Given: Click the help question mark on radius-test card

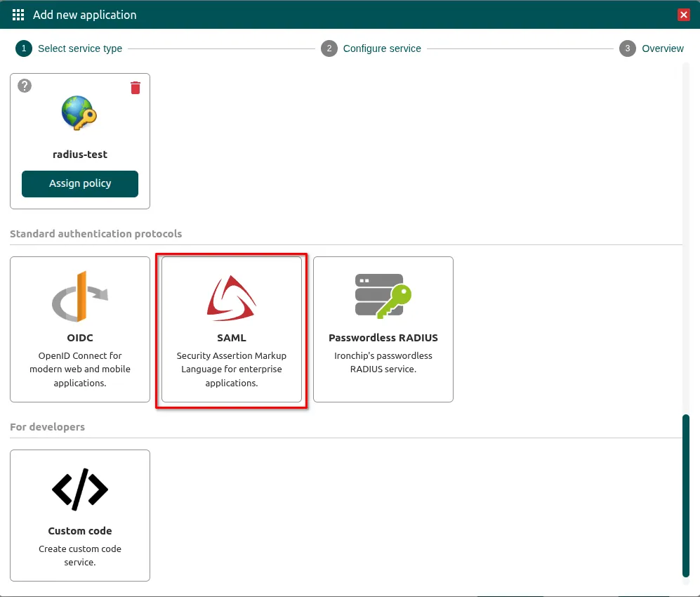Looking at the screenshot, I should tap(25, 86).
